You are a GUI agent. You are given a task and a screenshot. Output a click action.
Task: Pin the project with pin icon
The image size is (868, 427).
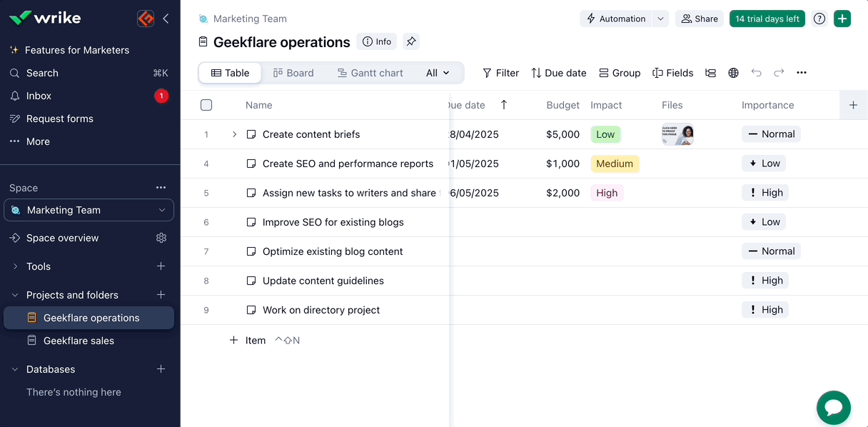click(x=411, y=41)
